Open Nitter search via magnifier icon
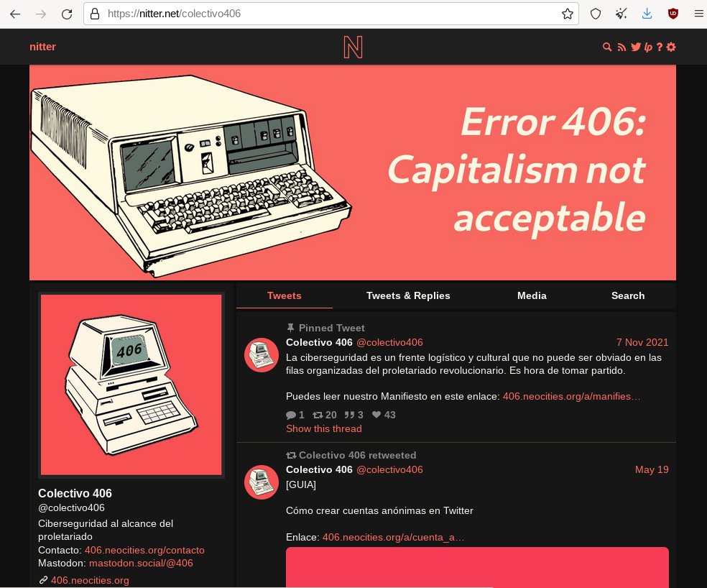Screen dimensions: 707x588 click(607, 47)
